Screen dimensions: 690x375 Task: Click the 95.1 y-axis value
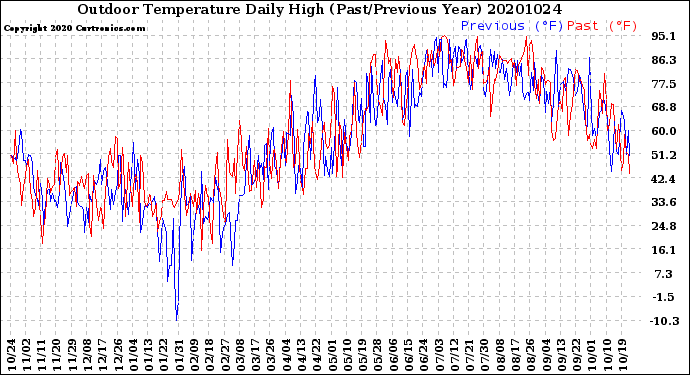[663, 36]
